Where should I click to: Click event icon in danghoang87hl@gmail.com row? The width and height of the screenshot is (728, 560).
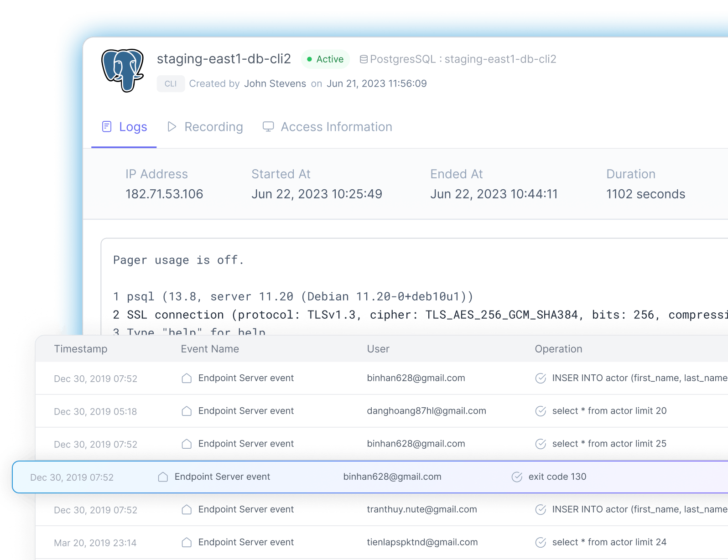(x=187, y=411)
